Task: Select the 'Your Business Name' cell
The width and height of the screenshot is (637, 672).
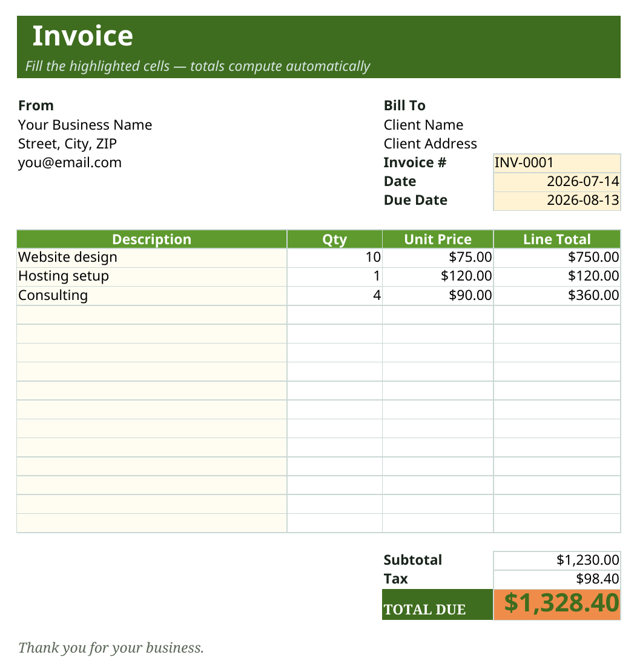Action: pos(85,125)
